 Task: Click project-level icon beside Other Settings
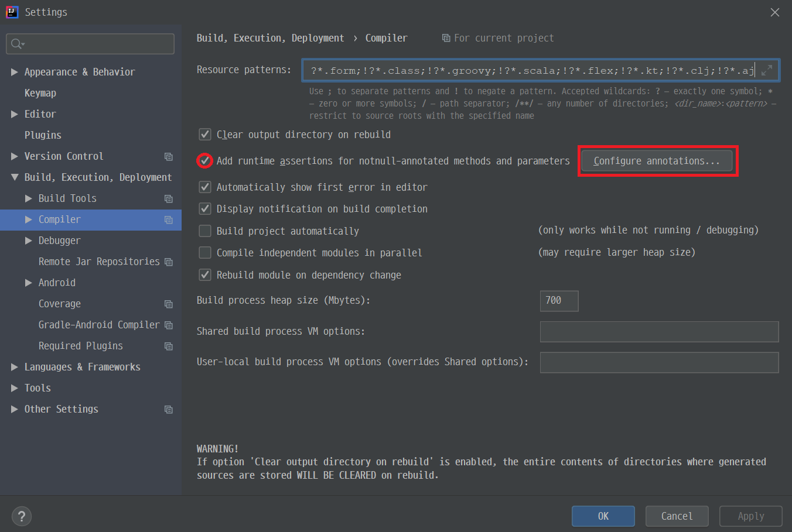point(169,409)
